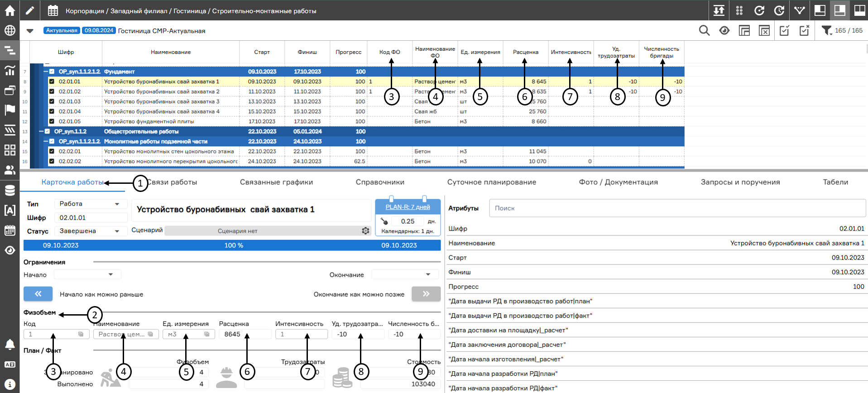
Task: Open the notifications bell icon
Action: [x=10, y=345]
